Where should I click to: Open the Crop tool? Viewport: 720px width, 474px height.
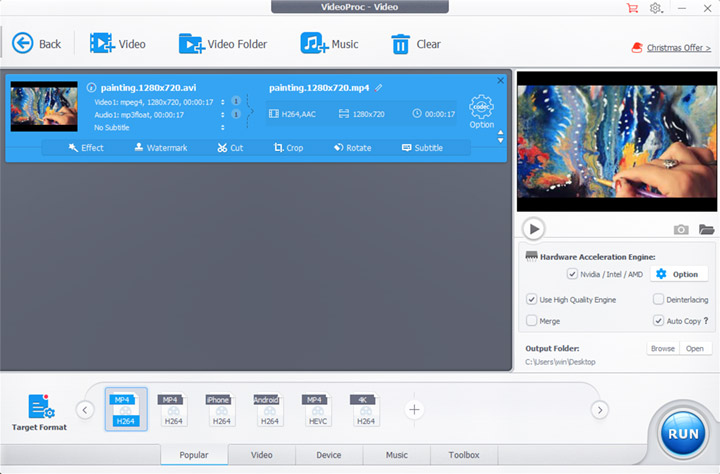[x=288, y=147]
